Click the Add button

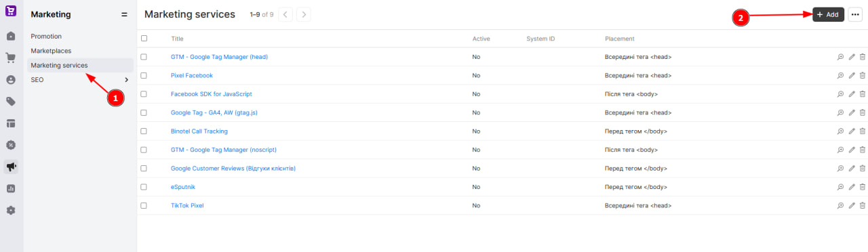828,14
